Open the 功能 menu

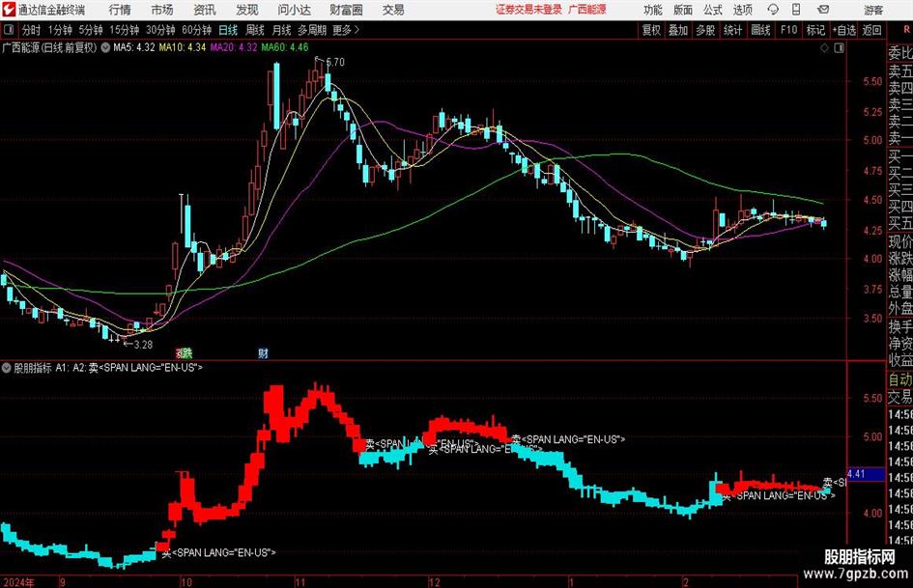pos(653,10)
